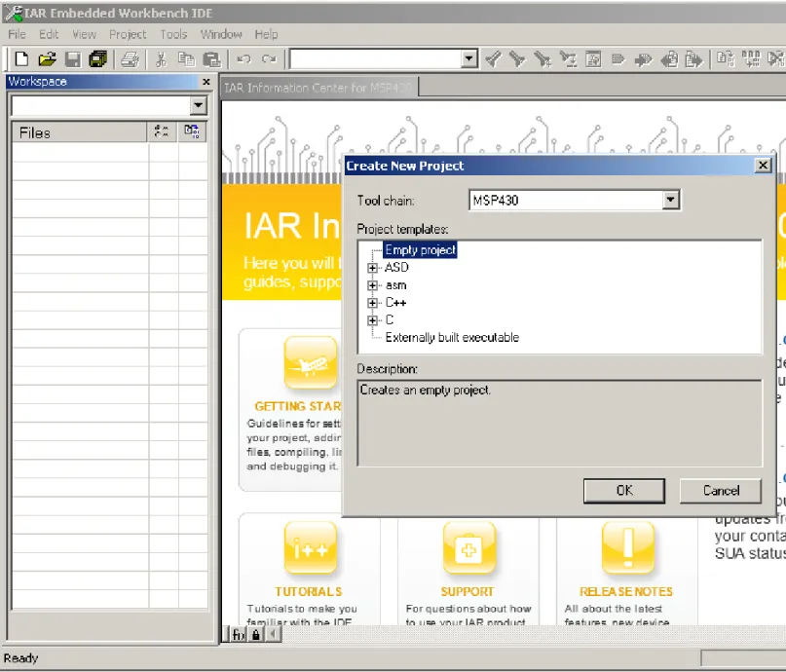
Task: Select the Empty project template
Action: pos(420,250)
